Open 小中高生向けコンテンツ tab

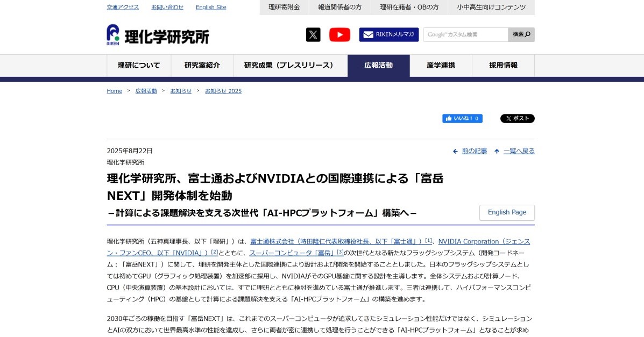[491, 7]
